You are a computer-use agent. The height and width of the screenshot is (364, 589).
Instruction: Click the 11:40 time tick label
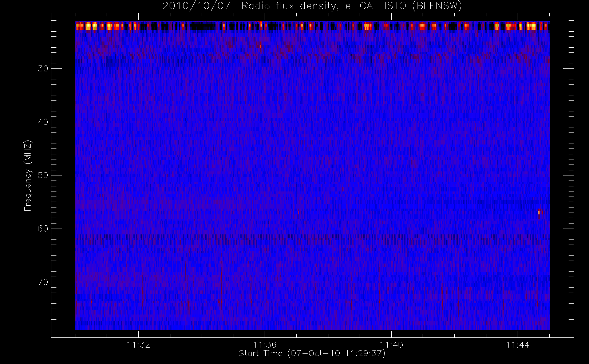click(x=391, y=345)
